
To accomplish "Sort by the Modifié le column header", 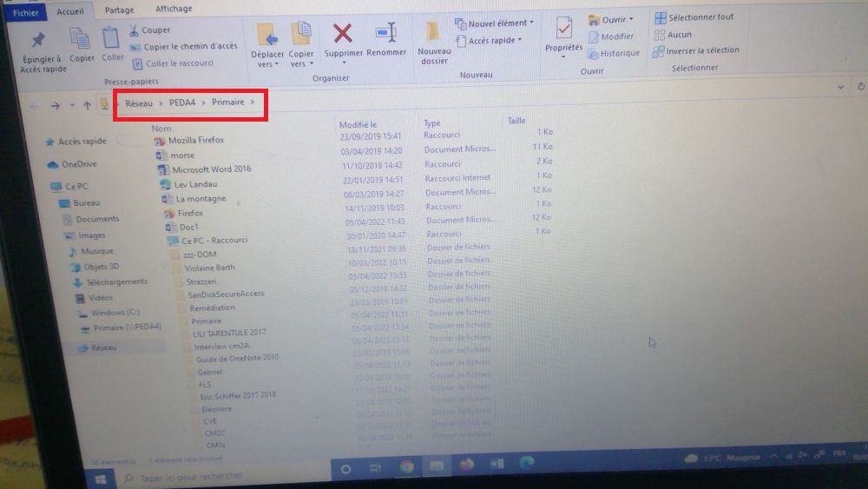I will [x=358, y=125].
